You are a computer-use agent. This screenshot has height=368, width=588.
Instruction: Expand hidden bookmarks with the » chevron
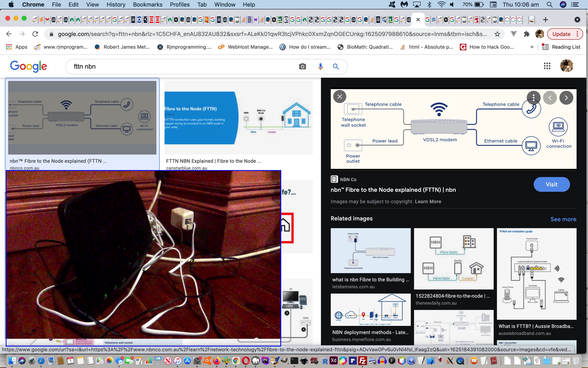(532, 47)
